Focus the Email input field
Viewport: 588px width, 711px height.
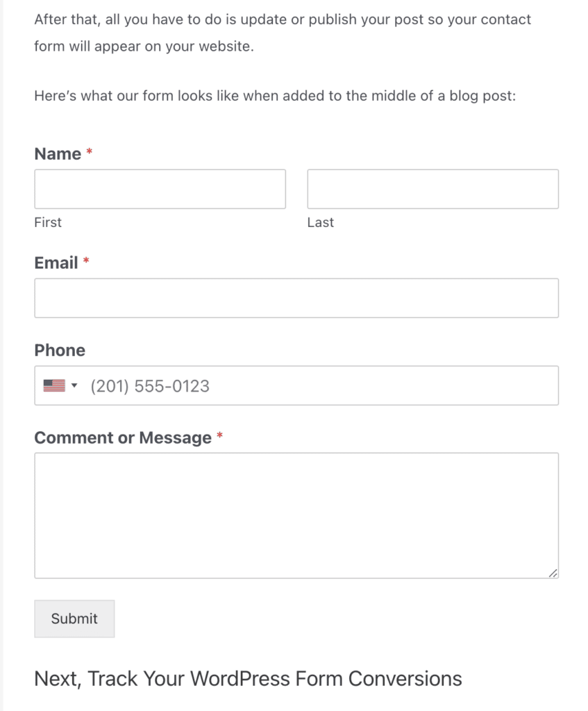click(x=296, y=297)
